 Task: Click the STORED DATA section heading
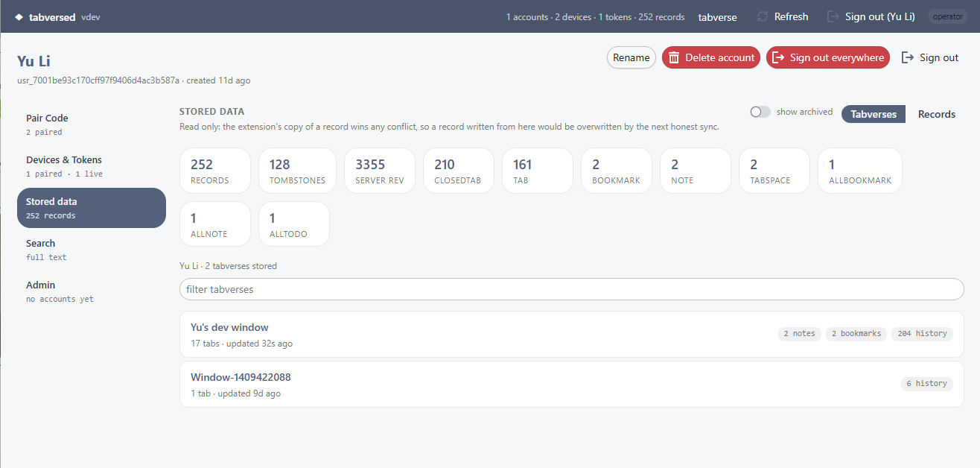(x=211, y=112)
